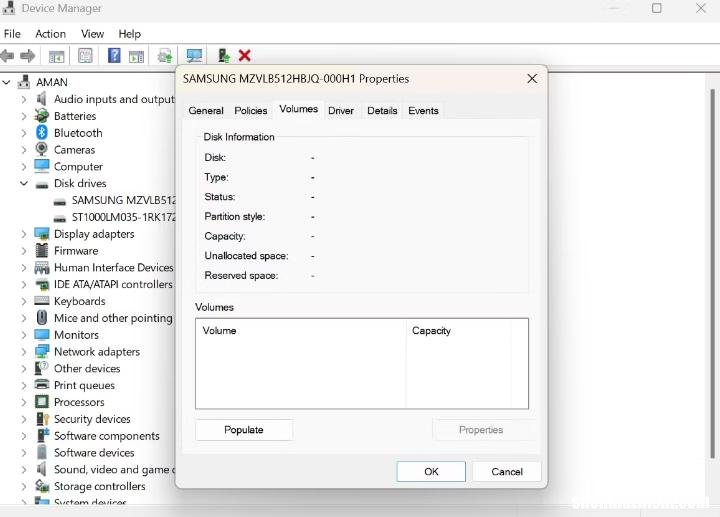Expand the Display adapters chevron

[x=24, y=234]
